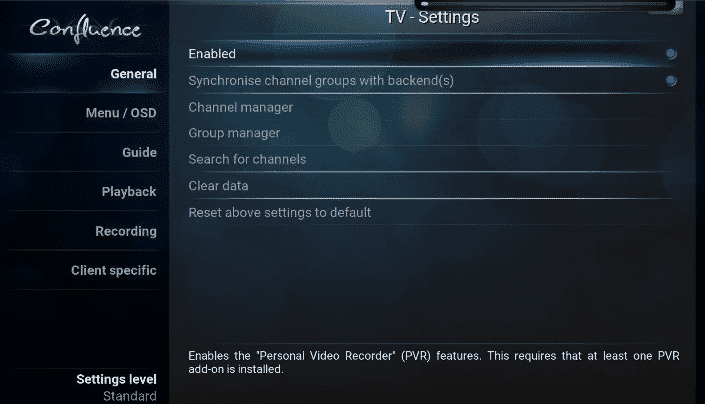Click the Confluence skin logo

(85, 30)
